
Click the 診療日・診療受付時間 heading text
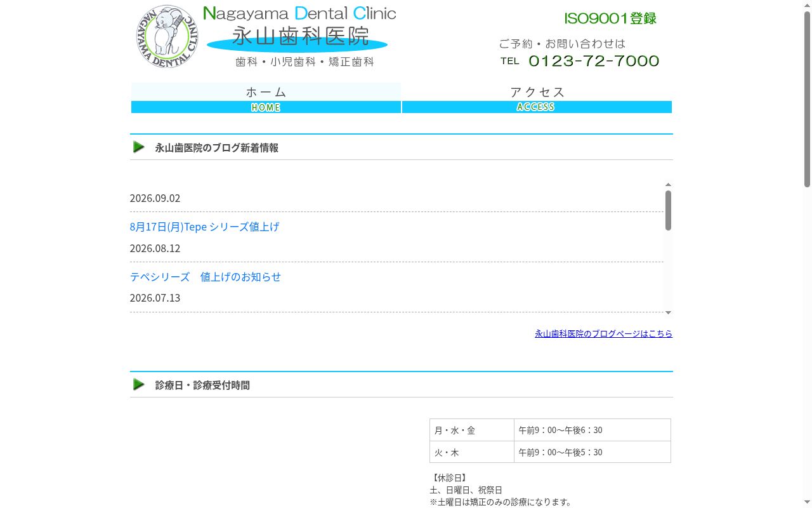pos(202,385)
